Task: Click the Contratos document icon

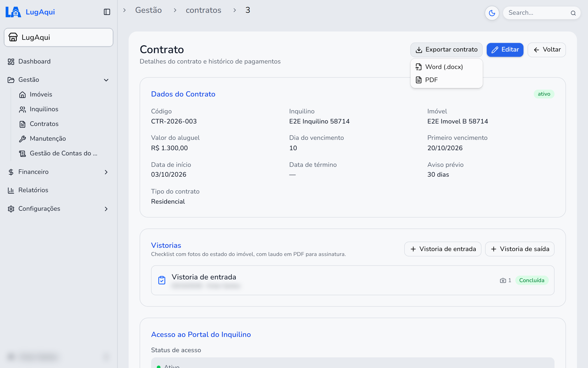Action: [22, 124]
